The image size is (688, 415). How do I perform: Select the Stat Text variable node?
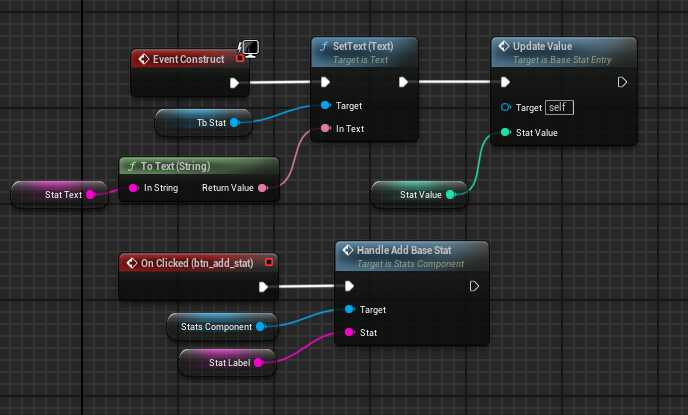tap(59, 194)
